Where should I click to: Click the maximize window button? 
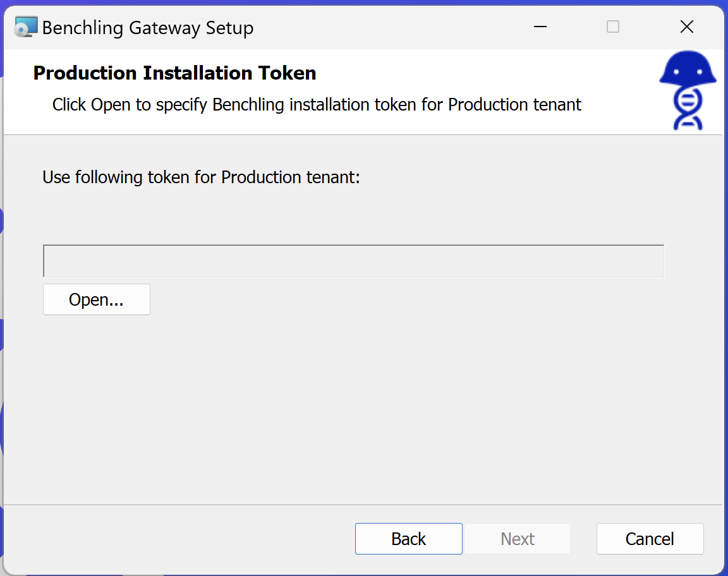click(612, 27)
